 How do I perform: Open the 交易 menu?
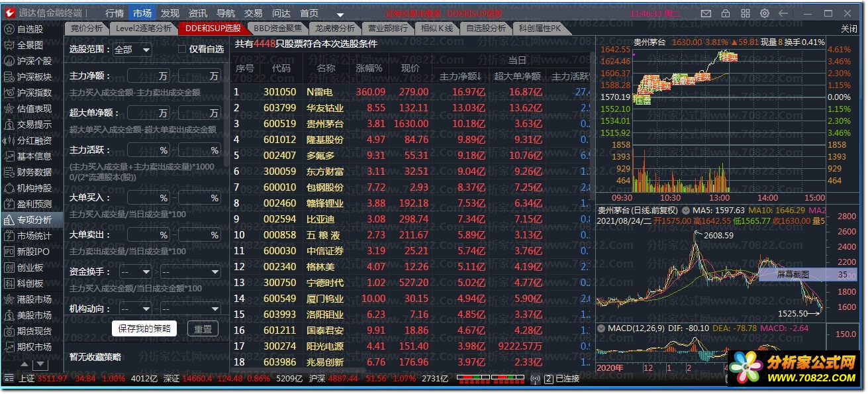[x=254, y=13]
